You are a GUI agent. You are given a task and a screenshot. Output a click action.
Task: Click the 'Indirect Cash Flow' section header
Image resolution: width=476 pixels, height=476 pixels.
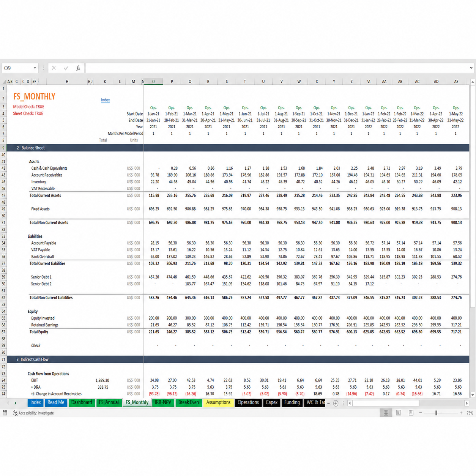click(x=35, y=359)
